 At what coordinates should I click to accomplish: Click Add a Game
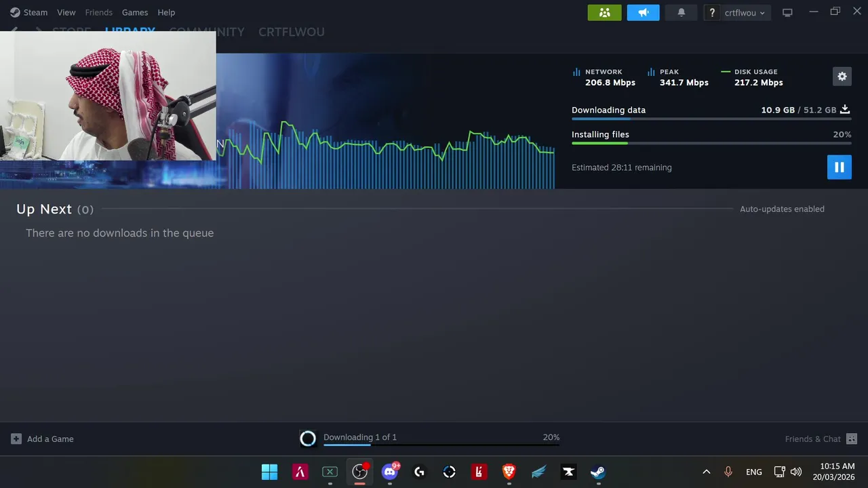click(x=42, y=439)
